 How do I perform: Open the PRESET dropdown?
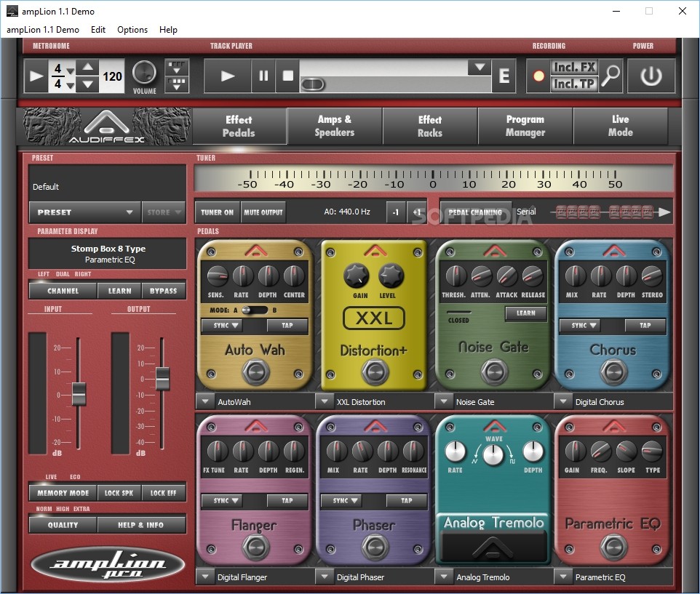tap(85, 212)
